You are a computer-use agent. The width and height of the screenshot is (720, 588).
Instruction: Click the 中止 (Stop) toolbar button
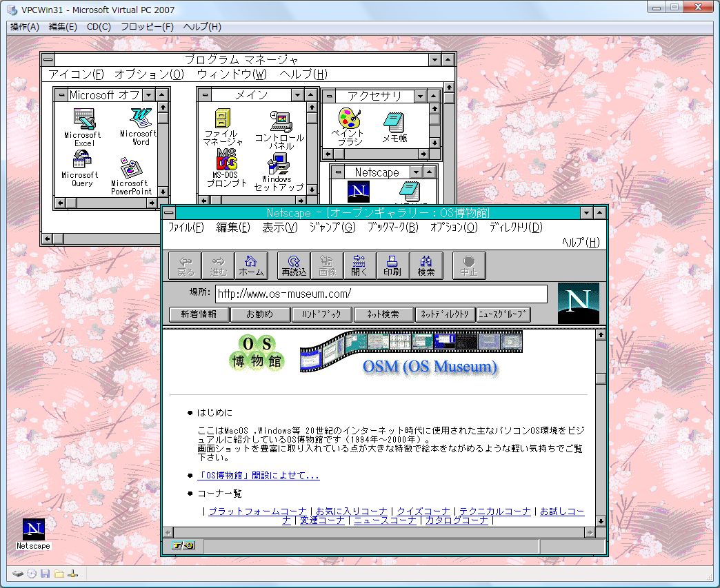469,266
